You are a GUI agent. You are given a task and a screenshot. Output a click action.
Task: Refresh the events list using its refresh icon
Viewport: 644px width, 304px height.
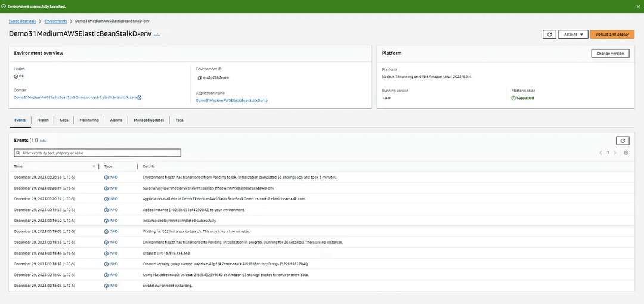point(623,141)
